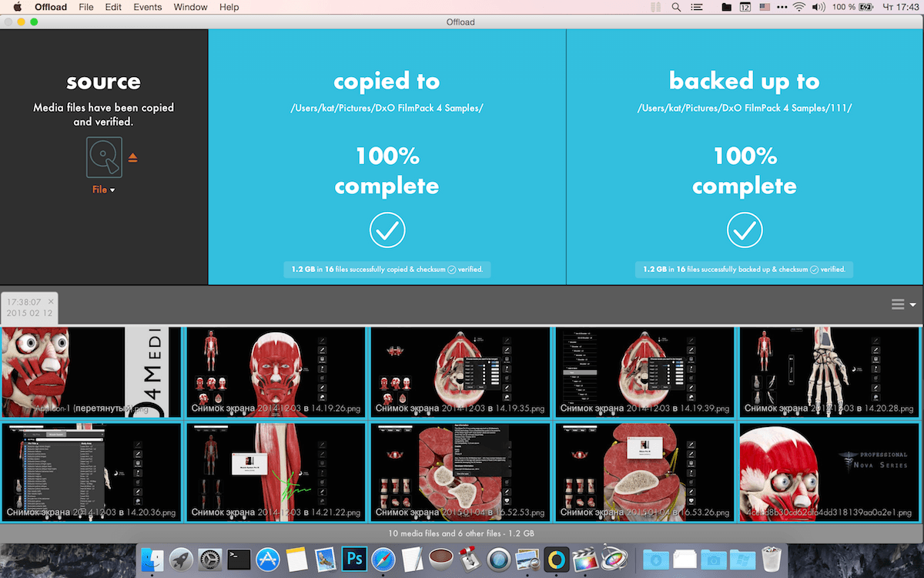Open Photoshop from the Dock
This screenshot has width=924, height=578.
[354, 559]
